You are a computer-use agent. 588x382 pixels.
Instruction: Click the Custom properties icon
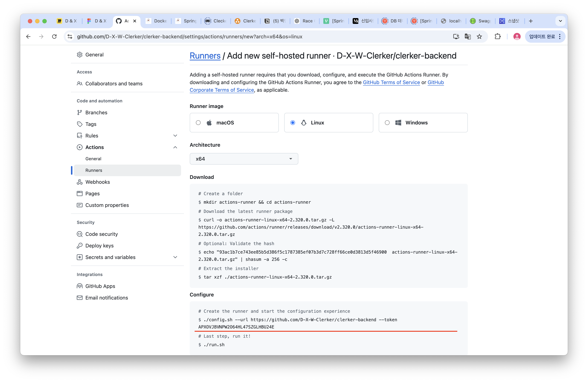[x=79, y=205]
